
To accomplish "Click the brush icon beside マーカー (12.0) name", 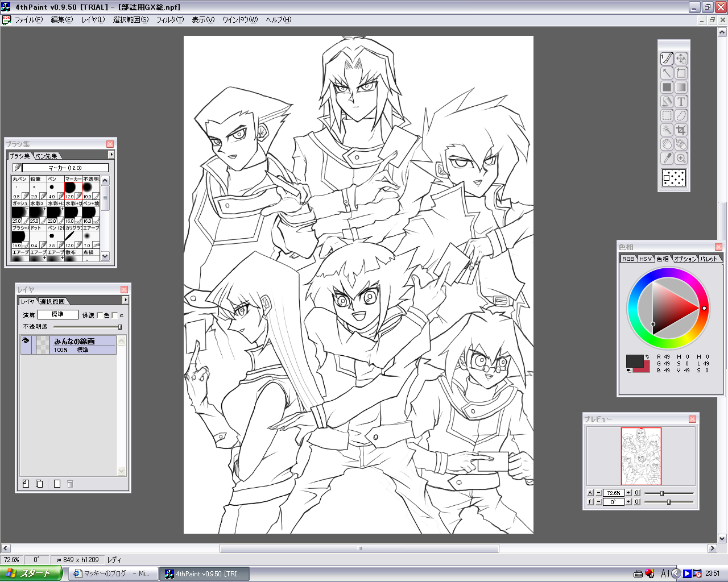I will tap(18, 168).
